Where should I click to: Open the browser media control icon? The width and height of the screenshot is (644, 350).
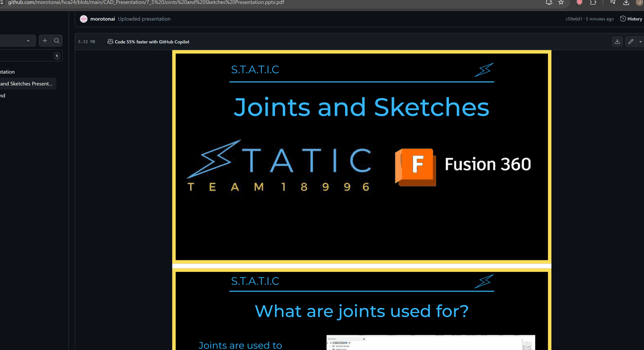[x=612, y=3]
